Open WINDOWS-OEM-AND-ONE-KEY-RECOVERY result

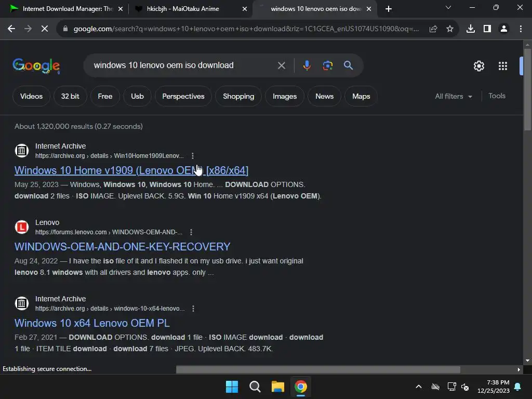click(x=123, y=247)
